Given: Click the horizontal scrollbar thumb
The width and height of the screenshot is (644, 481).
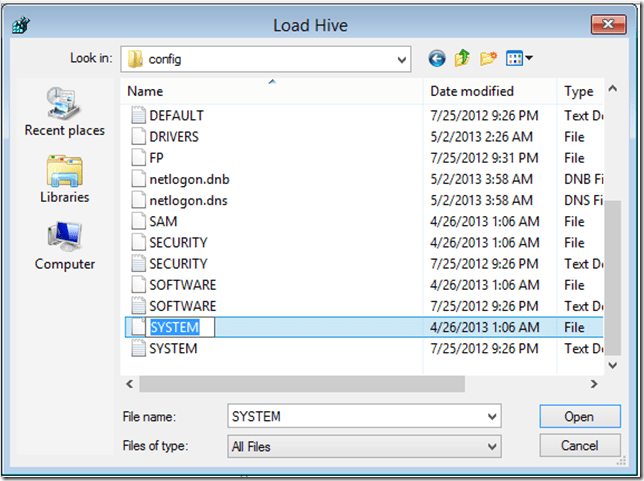Looking at the screenshot, I should click(302, 384).
